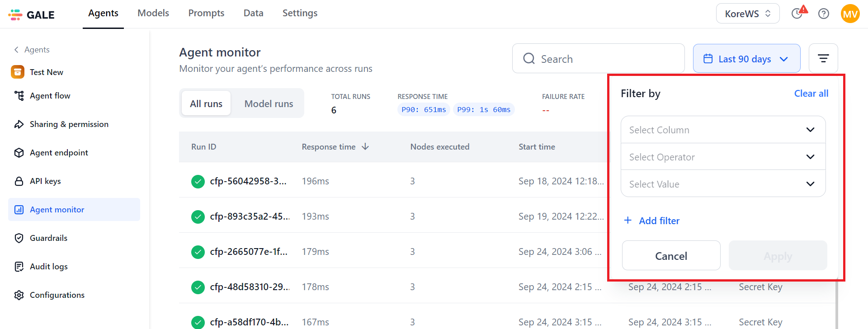Open the filter icon next to date range
This screenshot has width=868, height=329.
(823, 58)
